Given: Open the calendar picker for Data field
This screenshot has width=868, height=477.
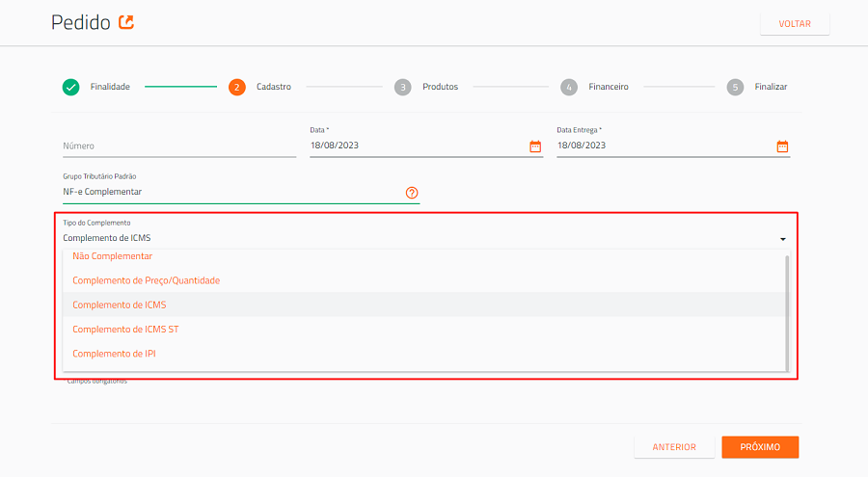Looking at the screenshot, I should [x=535, y=146].
